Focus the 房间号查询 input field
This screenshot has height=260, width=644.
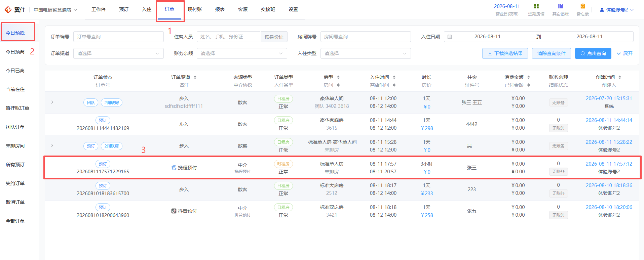366,37
